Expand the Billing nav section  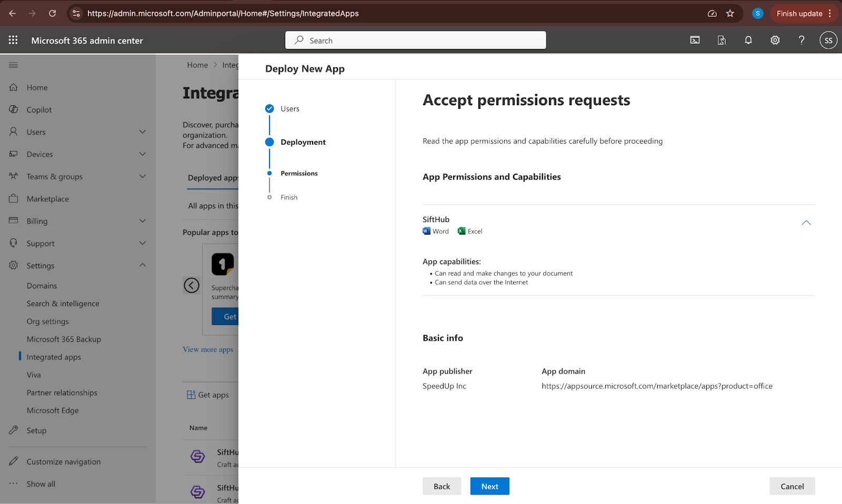click(142, 221)
